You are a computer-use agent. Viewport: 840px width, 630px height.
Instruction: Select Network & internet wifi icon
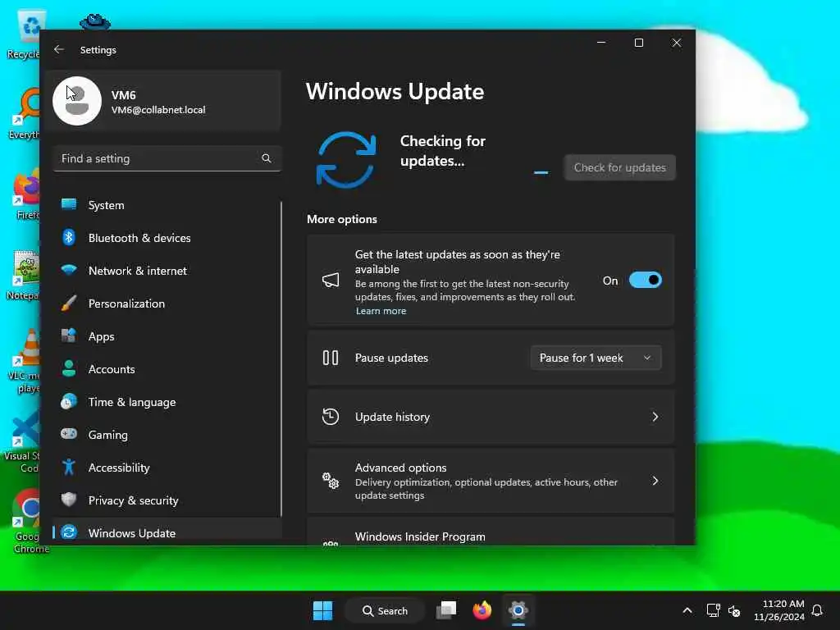pyautogui.click(x=69, y=269)
